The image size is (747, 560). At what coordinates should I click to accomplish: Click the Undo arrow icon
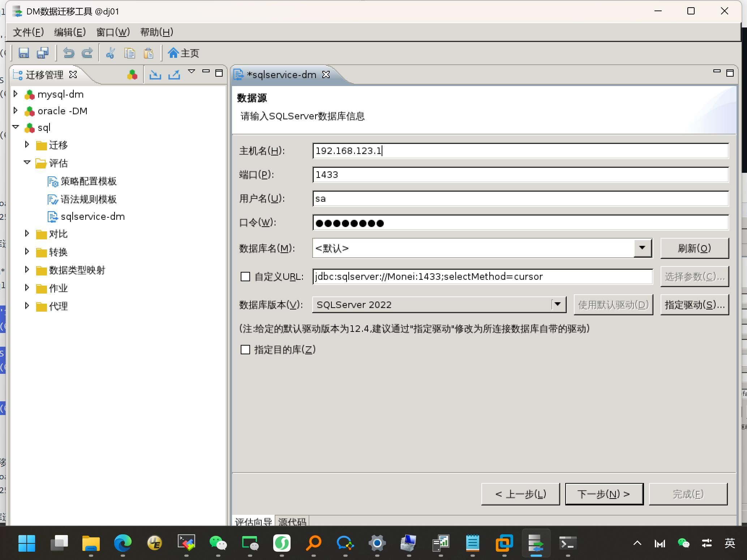[68, 53]
